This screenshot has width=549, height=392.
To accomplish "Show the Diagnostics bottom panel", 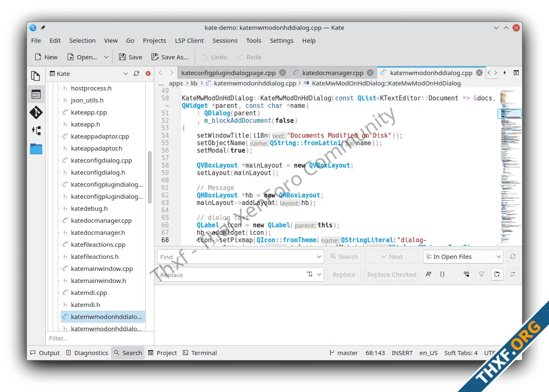I will coord(87,353).
